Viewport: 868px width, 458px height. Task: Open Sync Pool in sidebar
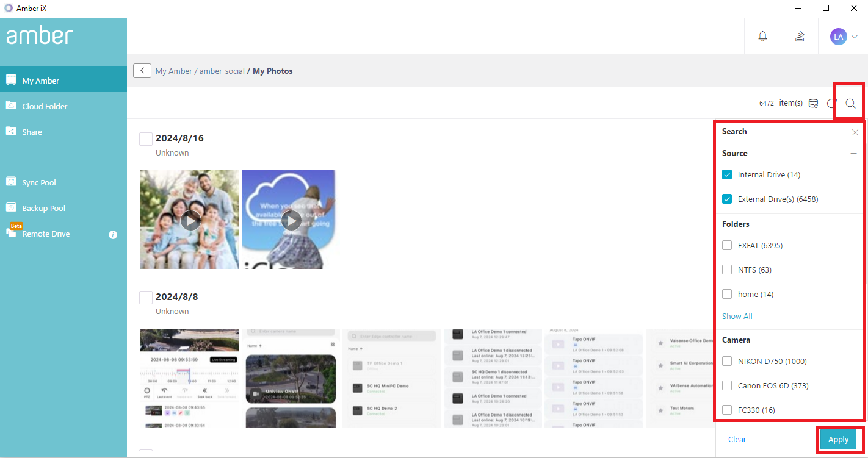pyautogui.click(x=63, y=182)
